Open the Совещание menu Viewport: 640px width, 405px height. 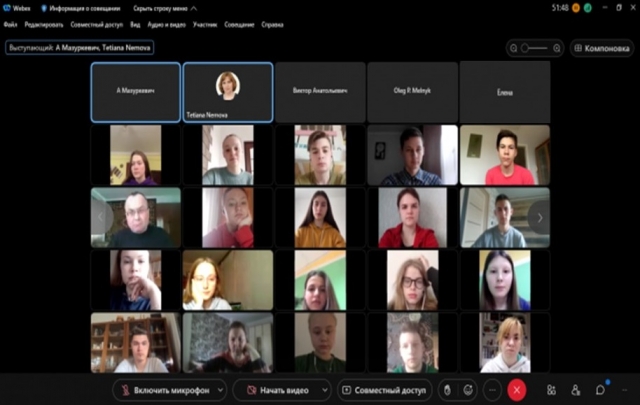point(239,24)
